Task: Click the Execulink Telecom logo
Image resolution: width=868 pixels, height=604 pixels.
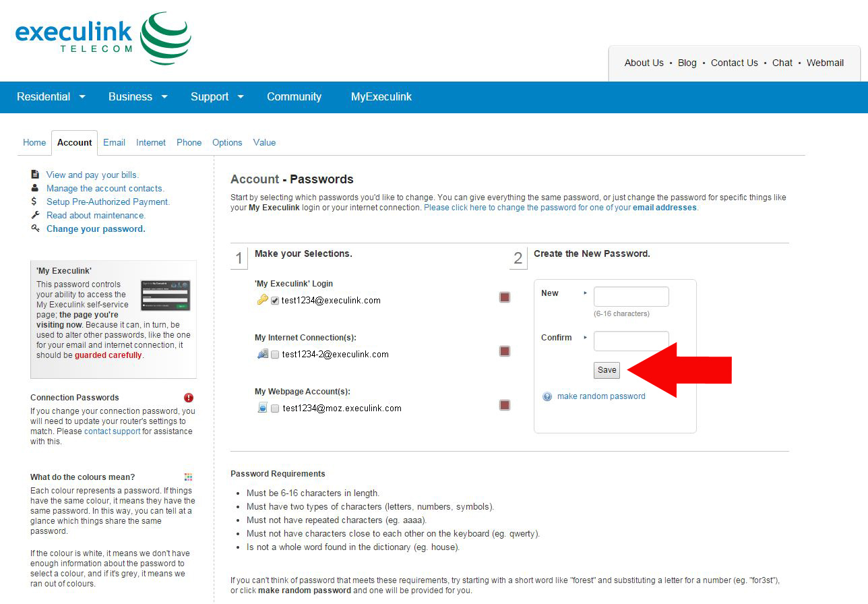Action: (103, 38)
